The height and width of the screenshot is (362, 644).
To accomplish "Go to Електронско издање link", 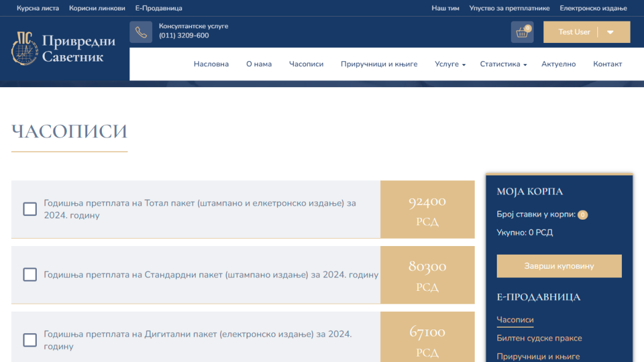I will tap(593, 8).
